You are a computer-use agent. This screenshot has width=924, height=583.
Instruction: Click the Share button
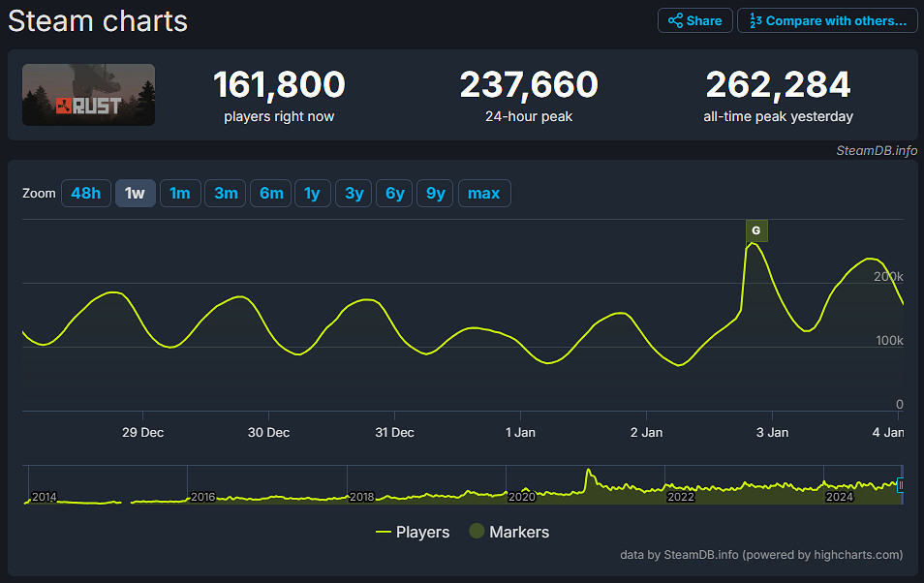coord(694,20)
